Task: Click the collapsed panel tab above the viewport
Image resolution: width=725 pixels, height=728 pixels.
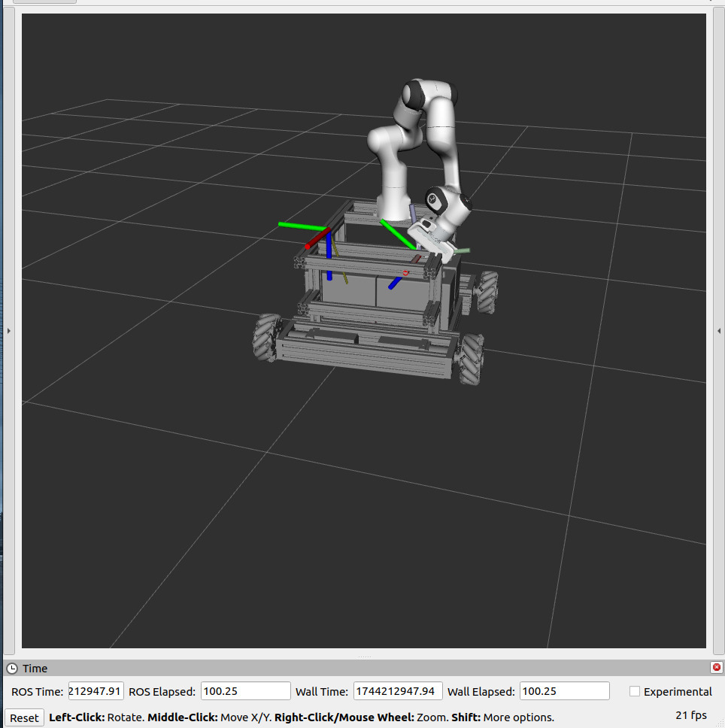Action: pyautogui.click(x=45, y=2)
